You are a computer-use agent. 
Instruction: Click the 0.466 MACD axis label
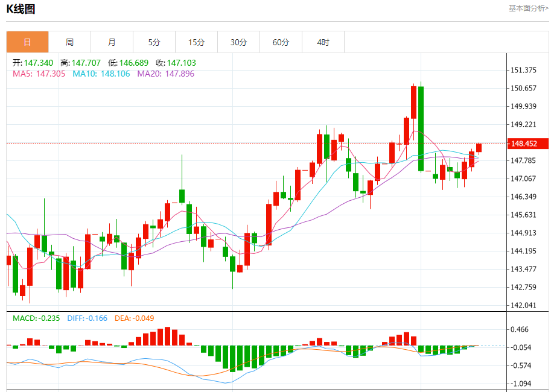pyautogui.click(x=520, y=329)
